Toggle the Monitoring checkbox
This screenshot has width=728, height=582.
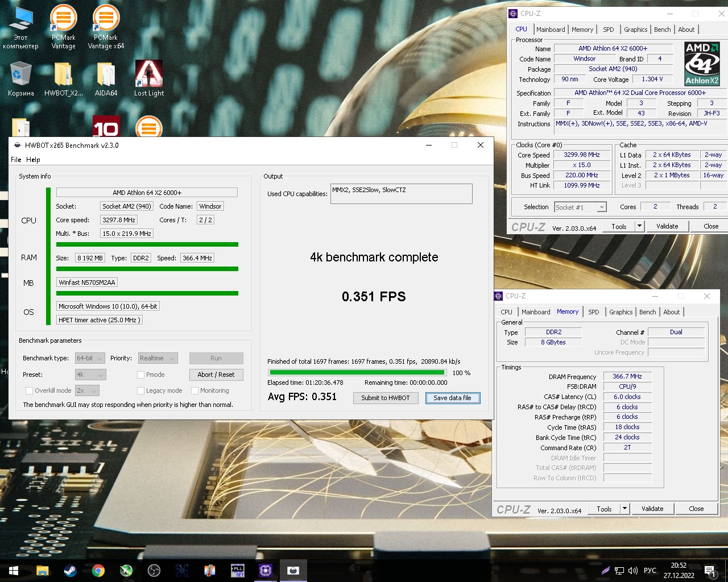195,390
